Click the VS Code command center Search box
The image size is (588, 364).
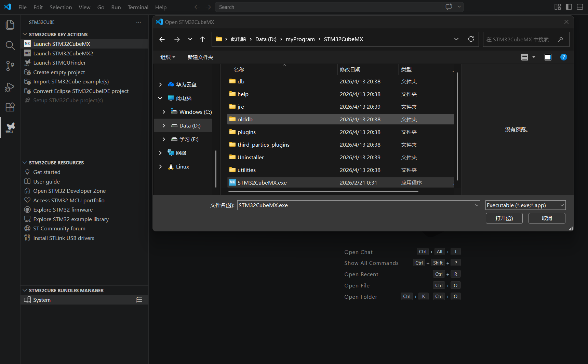coord(328,7)
